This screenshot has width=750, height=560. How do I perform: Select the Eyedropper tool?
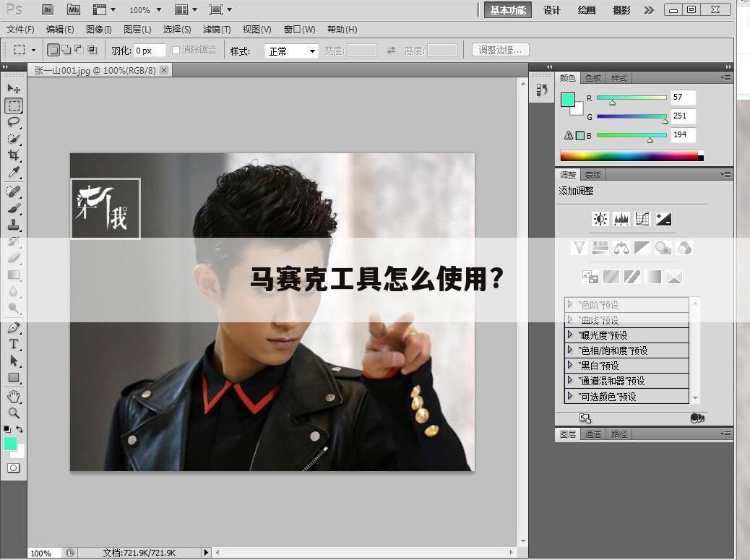14,172
